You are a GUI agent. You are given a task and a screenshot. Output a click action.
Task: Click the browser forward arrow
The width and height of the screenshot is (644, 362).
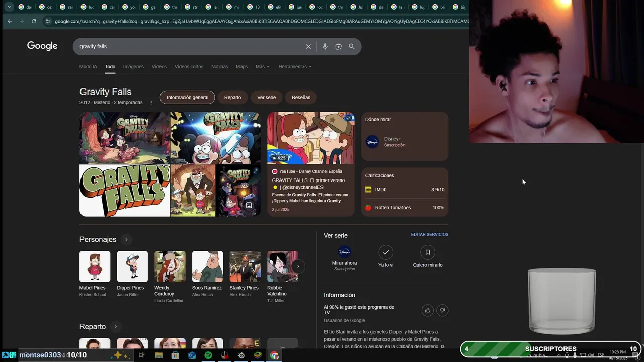pyautogui.click(x=22, y=21)
